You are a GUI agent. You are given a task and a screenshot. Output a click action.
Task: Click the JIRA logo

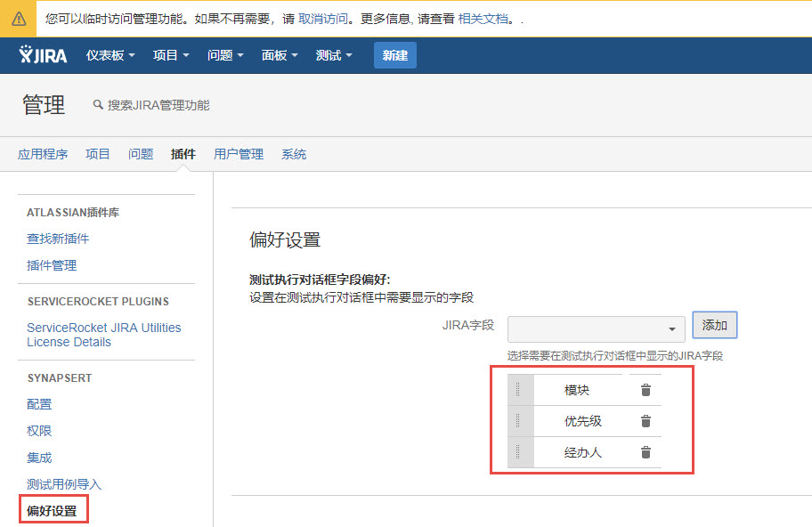(x=43, y=54)
